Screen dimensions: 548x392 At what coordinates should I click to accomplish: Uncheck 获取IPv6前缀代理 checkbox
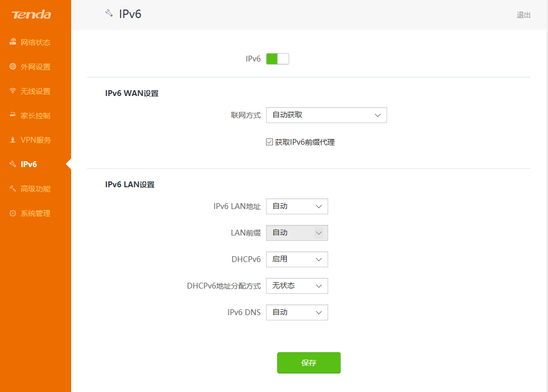coord(269,142)
